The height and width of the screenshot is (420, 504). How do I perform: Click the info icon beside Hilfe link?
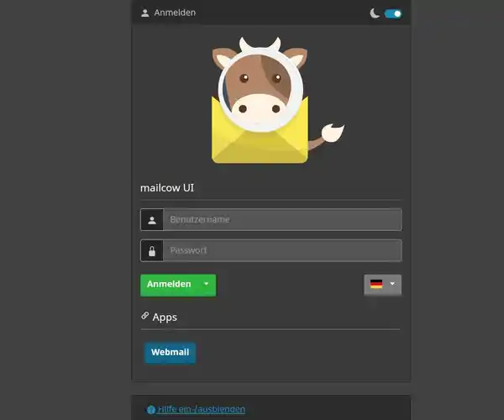point(150,410)
